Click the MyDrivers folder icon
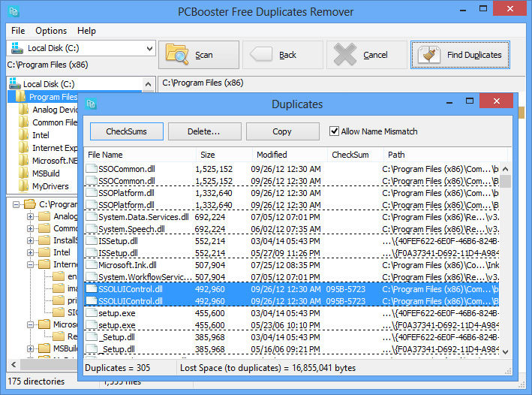 24,185
